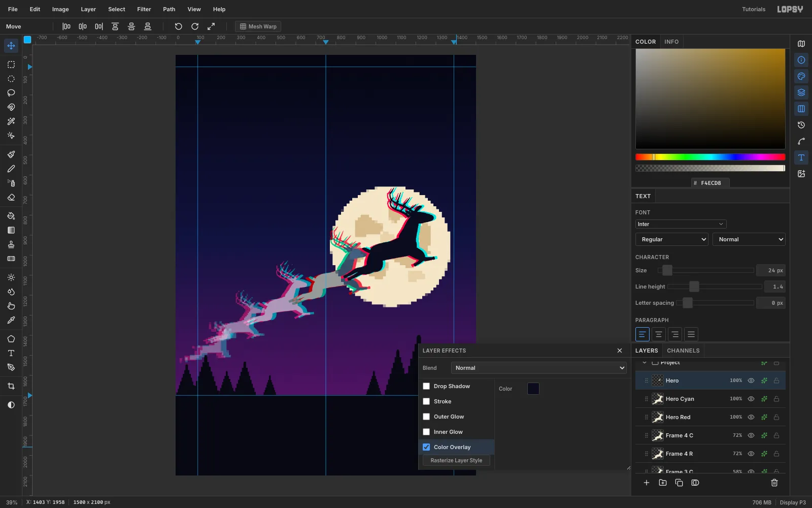Hide the Hero layer via eye icon
This screenshot has width=812, height=508.
751,380
